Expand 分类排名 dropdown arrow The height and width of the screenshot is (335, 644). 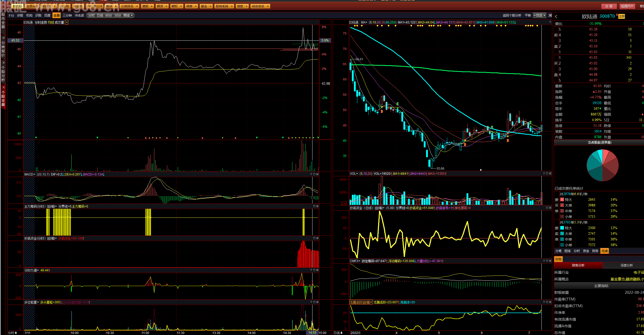pos(137,6)
